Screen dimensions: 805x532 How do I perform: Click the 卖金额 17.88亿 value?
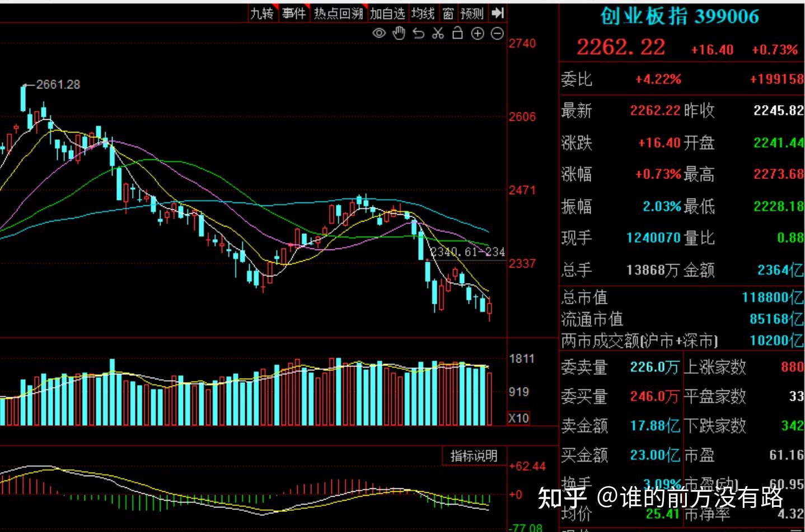[x=655, y=426]
